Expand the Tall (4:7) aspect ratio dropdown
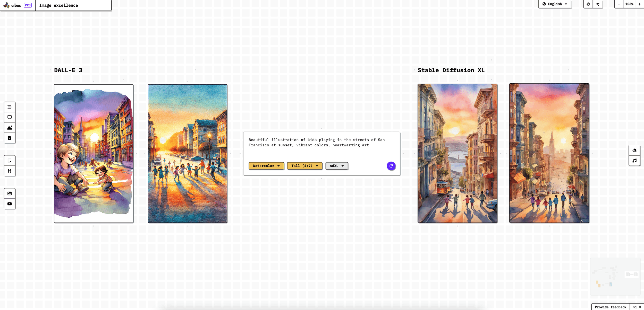 coord(304,166)
